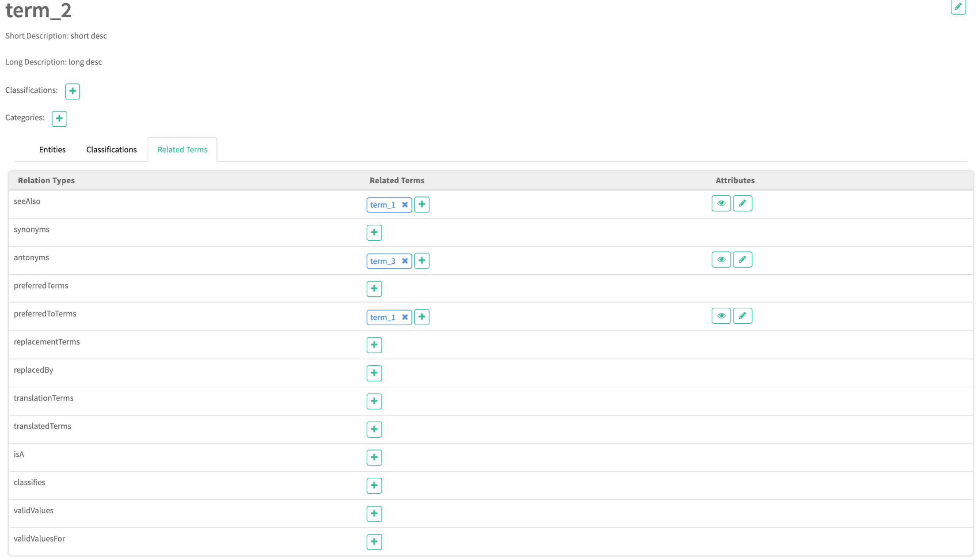The image size is (979, 560).
Task: Add another seeAlso related term
Action: pyautogui.click(x=421, y=204)
